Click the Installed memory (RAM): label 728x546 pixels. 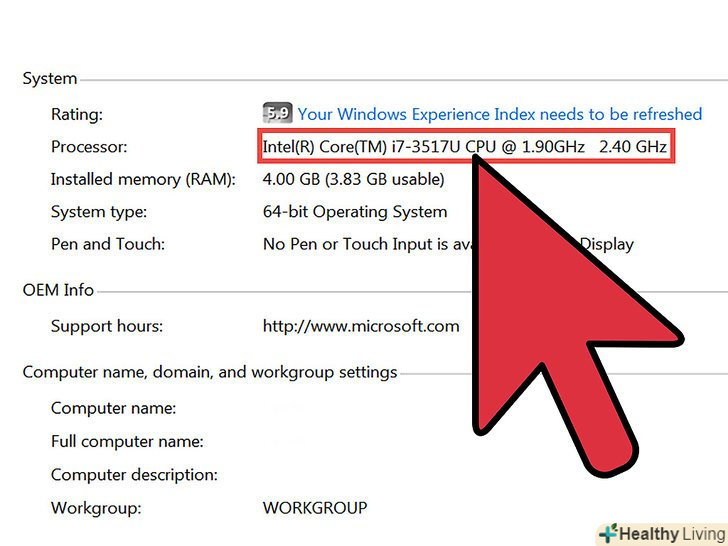tap(143, 179)
